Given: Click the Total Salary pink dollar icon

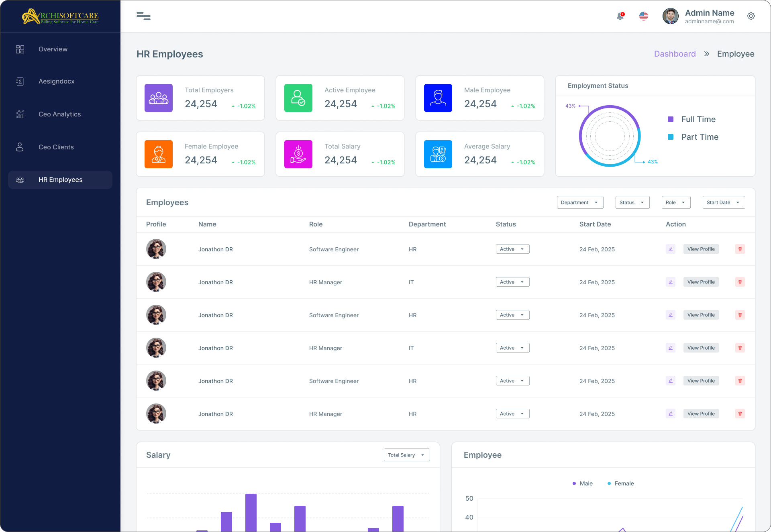Looking at the screenshot, I should pos(298,154).
